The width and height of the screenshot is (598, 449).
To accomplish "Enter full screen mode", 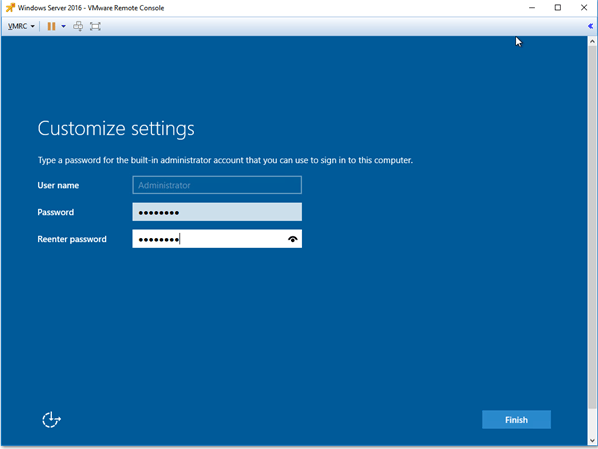I will (x=95, y=26).
